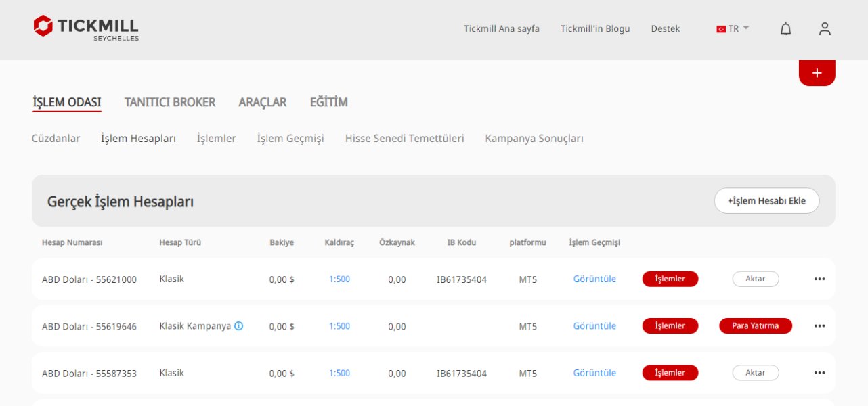Click Görüntüle for account 55621000
Screen dimensions: 868x406
pos(594,279)
